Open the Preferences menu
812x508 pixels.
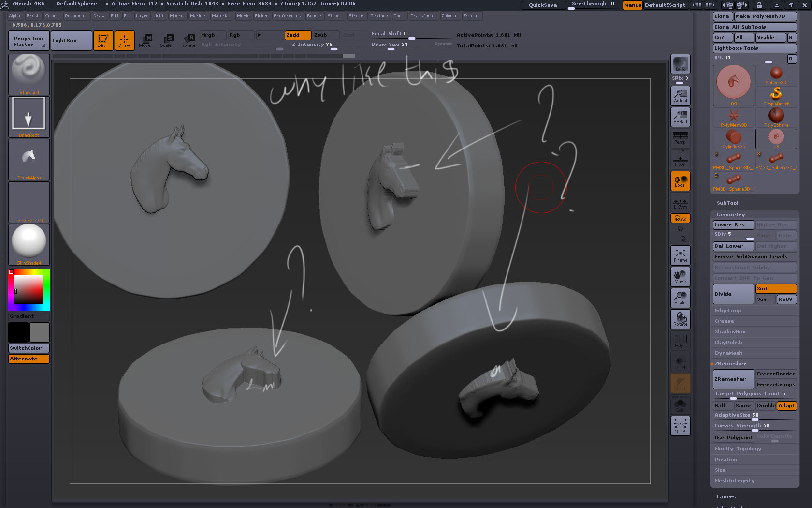[x=287, y=15]
